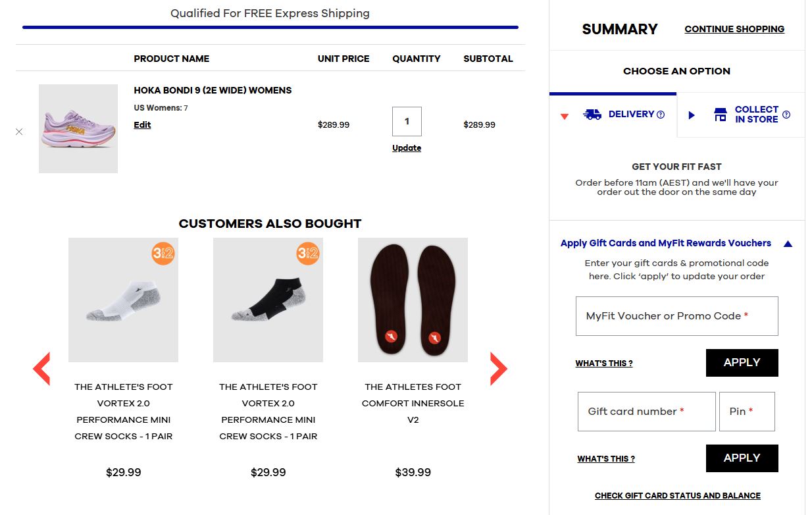
Task: Click the quantity input field
Action: coord(406,121)
